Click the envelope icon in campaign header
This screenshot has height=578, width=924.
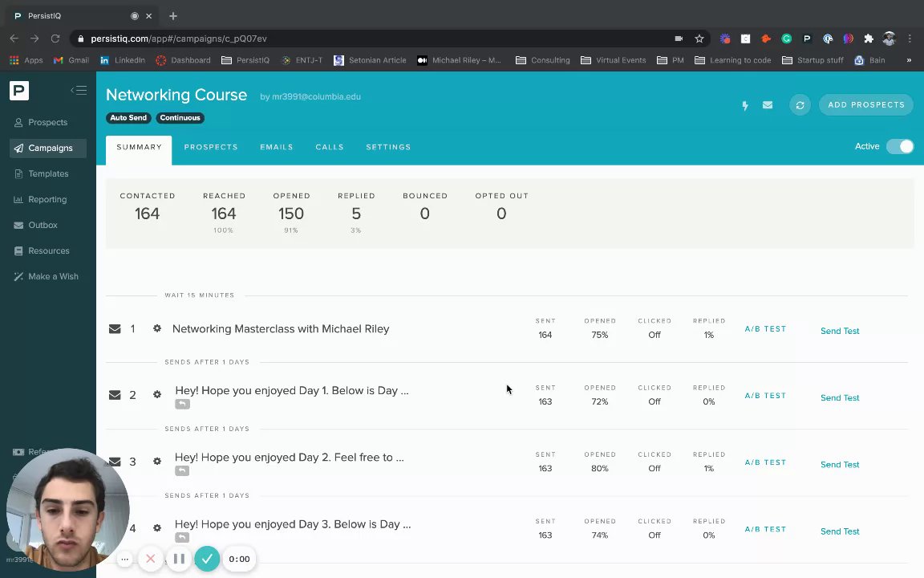[768, 105]
